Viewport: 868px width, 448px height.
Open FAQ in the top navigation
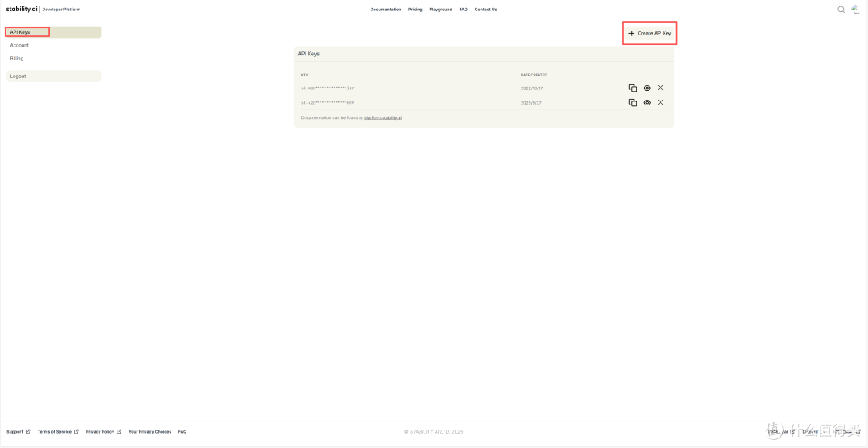[464, 10]
